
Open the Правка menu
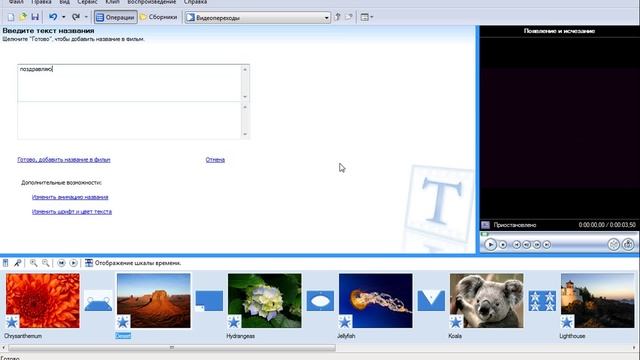pyautogui.click(x=41, y=2)
